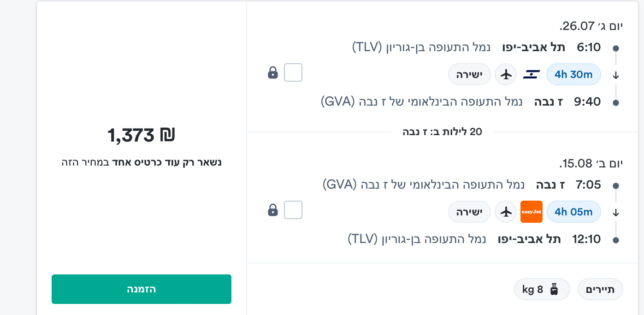This screenshot has height=315, width=644.
Task: Click the 20 nights in Geneva label
Action: (442, 132)
